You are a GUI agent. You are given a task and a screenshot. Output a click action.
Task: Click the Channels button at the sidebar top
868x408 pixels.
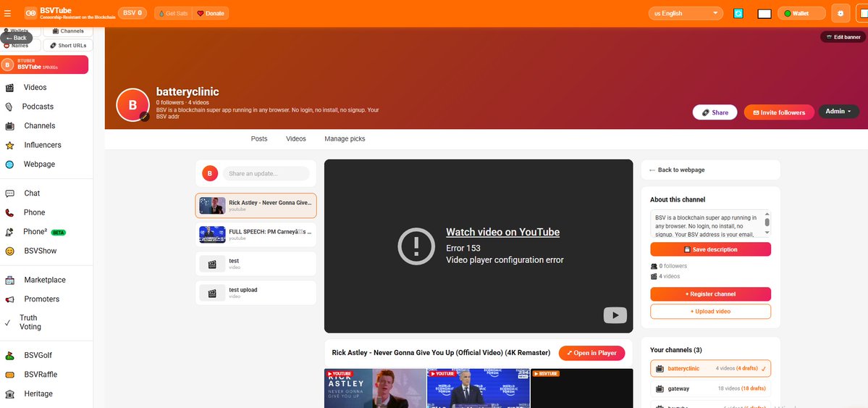[x=68, y=31]
